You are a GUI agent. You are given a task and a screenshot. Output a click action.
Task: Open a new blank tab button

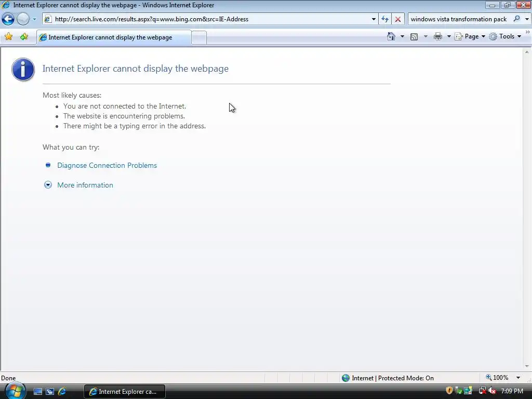click(199, 37)
